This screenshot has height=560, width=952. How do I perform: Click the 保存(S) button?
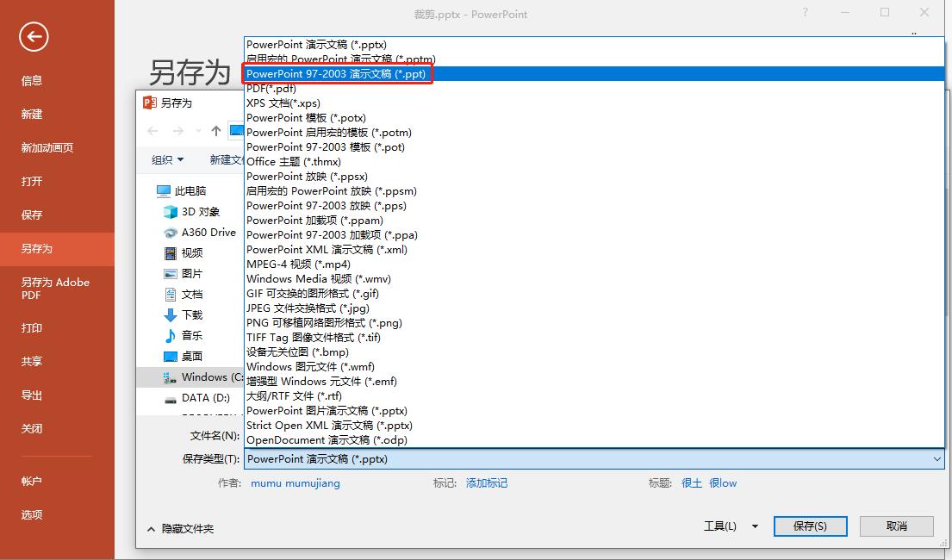809,526
